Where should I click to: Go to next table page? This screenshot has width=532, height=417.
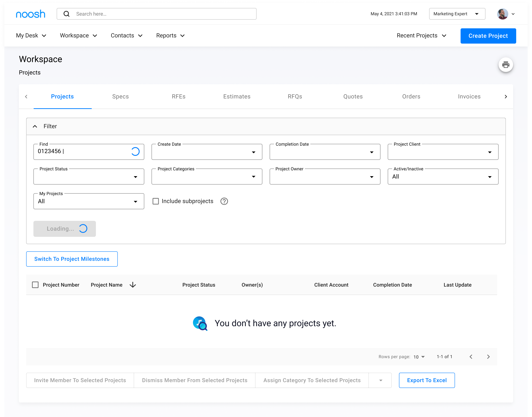pyautogui.click(x=488, y=357)
